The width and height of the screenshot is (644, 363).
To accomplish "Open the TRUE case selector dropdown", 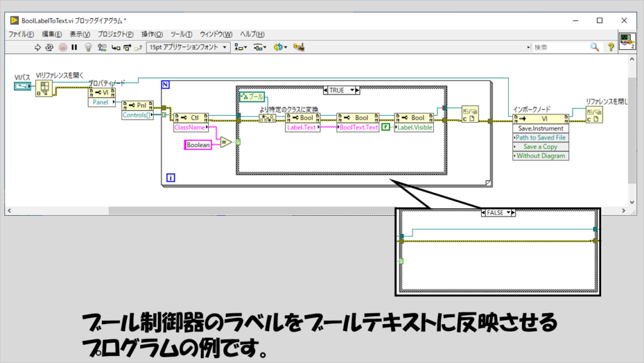I will point(355,91).
